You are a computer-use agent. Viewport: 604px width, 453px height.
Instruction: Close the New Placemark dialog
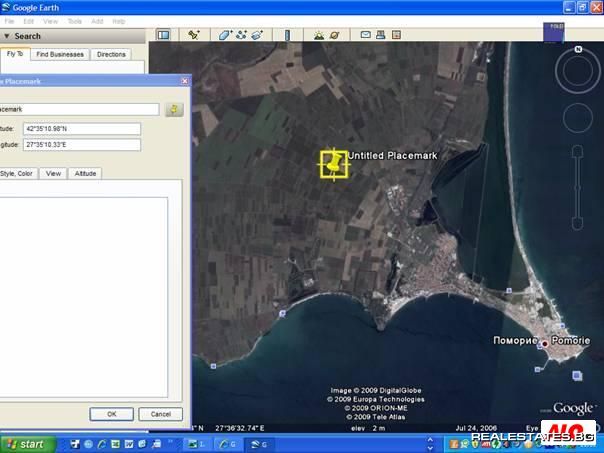tap(185, 81)
